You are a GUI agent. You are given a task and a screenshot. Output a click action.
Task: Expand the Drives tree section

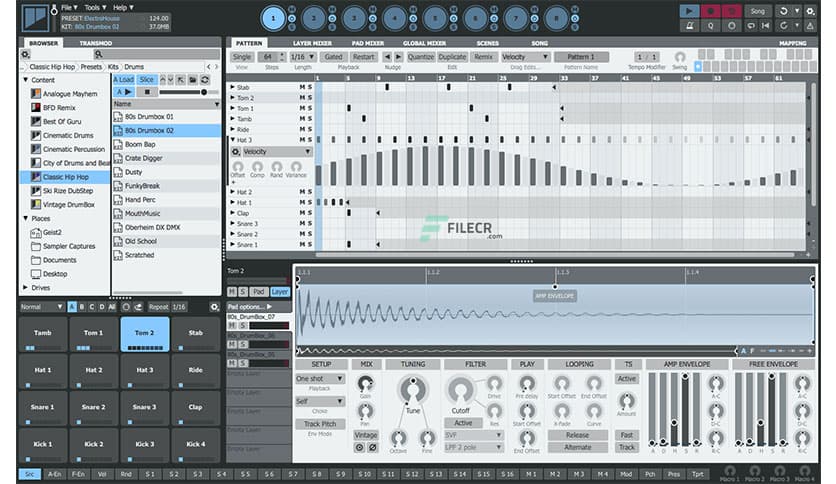25,288
